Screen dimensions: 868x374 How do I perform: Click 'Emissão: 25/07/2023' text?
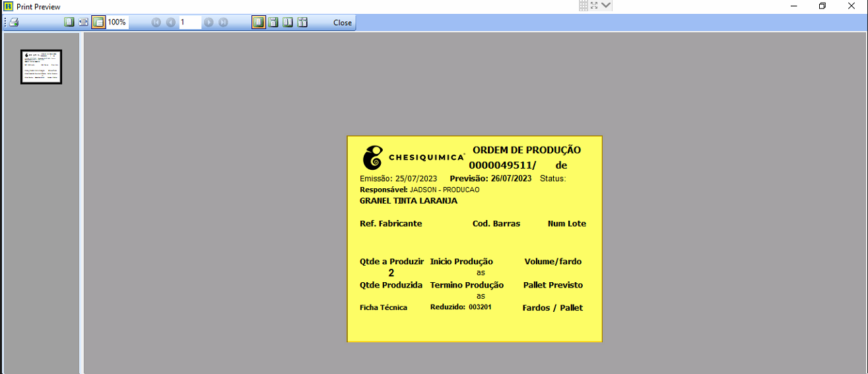[x=398, y=178]
